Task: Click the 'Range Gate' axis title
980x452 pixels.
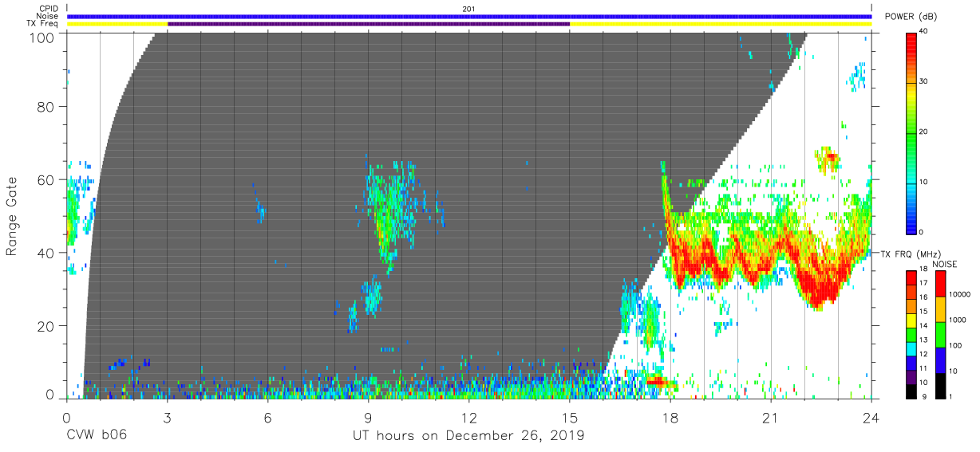Action: click(12, 217)
